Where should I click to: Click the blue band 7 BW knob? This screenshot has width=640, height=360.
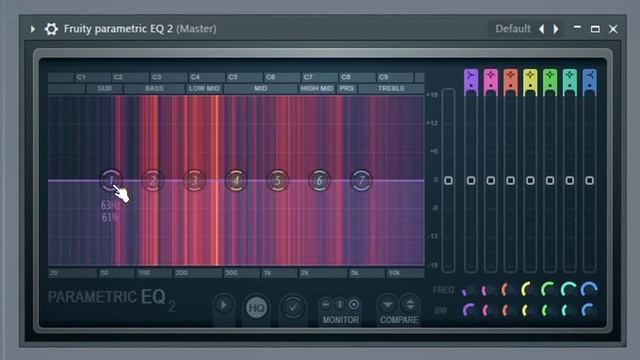pyautogui.click(x=589, y=311)
